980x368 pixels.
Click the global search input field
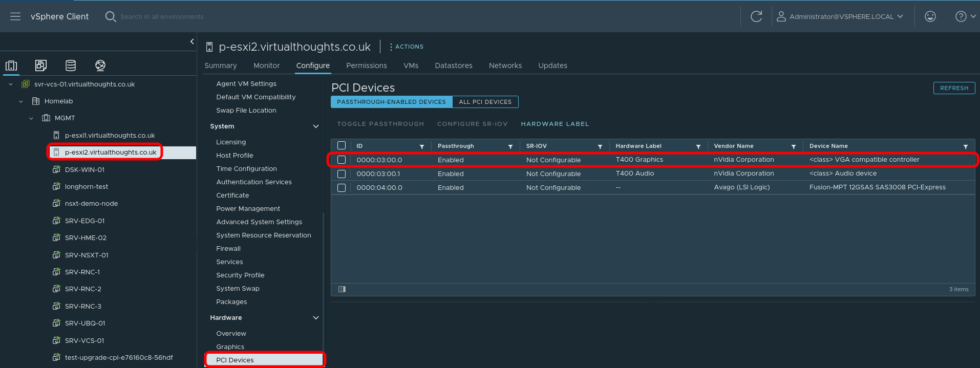click(x=162, y=16)
